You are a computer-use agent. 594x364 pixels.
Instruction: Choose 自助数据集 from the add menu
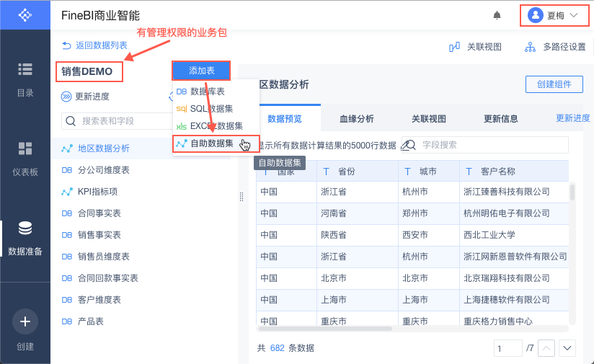216,143
